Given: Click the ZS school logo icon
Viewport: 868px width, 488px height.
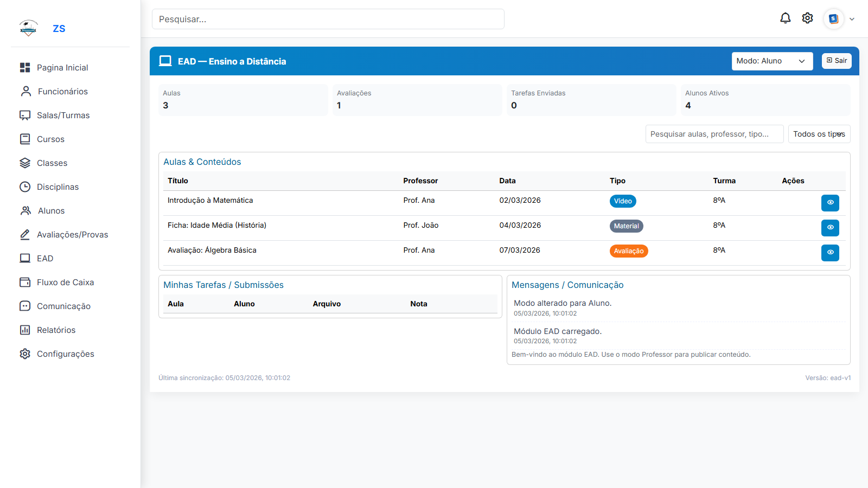Looking at the screenshot, I should tap(28, 28).
